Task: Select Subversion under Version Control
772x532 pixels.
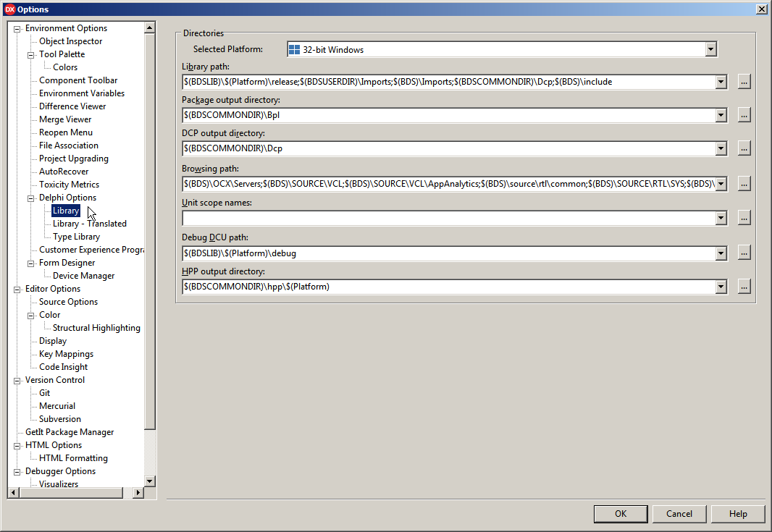Action: (x=60, y=419)
